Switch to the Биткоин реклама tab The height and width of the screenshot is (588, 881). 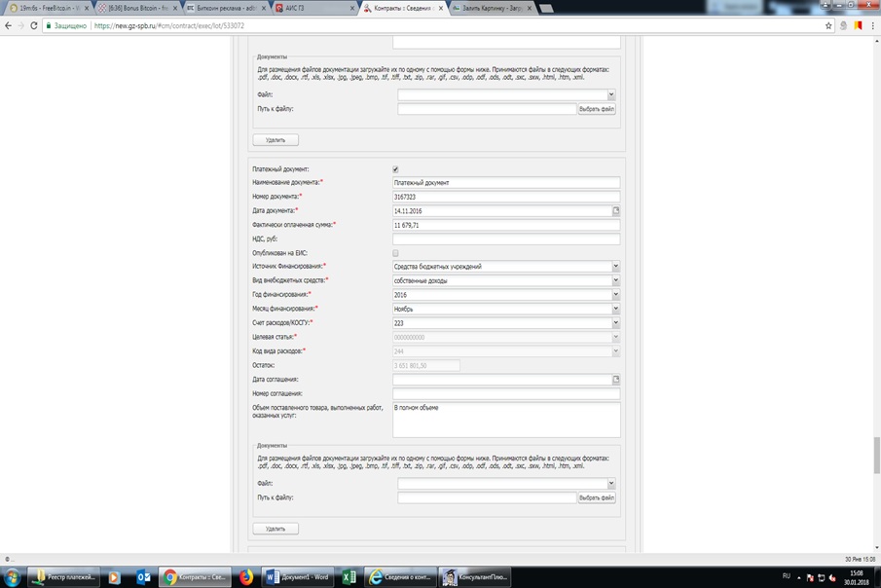click(226, 9)
